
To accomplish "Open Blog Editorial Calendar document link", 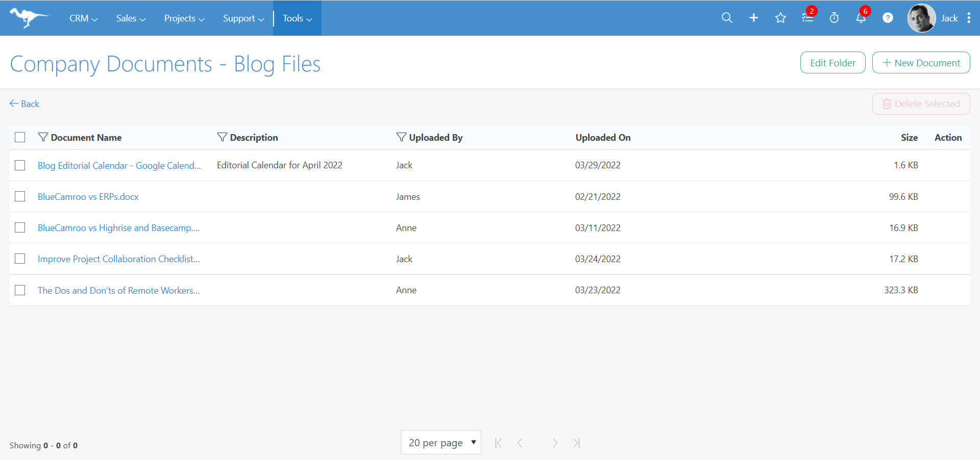I will (119, 165).
